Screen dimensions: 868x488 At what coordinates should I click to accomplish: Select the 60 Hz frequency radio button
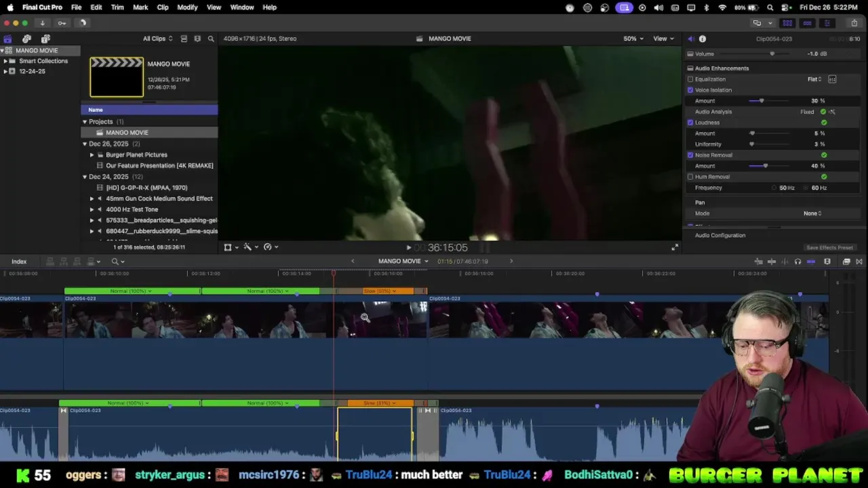pyautogui.click(x=806, y=188)
